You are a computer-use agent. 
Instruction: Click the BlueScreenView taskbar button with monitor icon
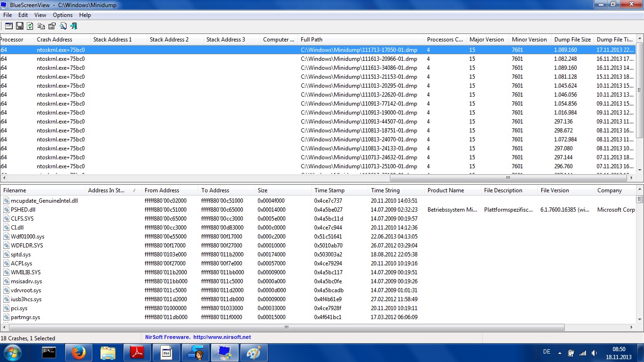tap(224, 352)
